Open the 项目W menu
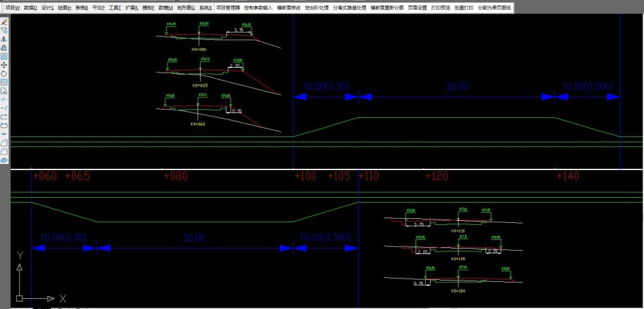This screenshot has width=644, height=309. point(12,7)
